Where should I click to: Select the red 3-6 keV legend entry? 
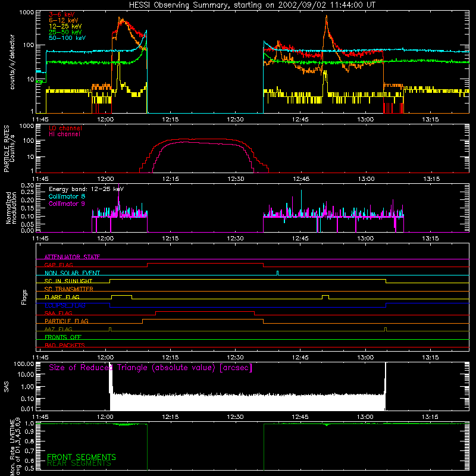point(61,14)
